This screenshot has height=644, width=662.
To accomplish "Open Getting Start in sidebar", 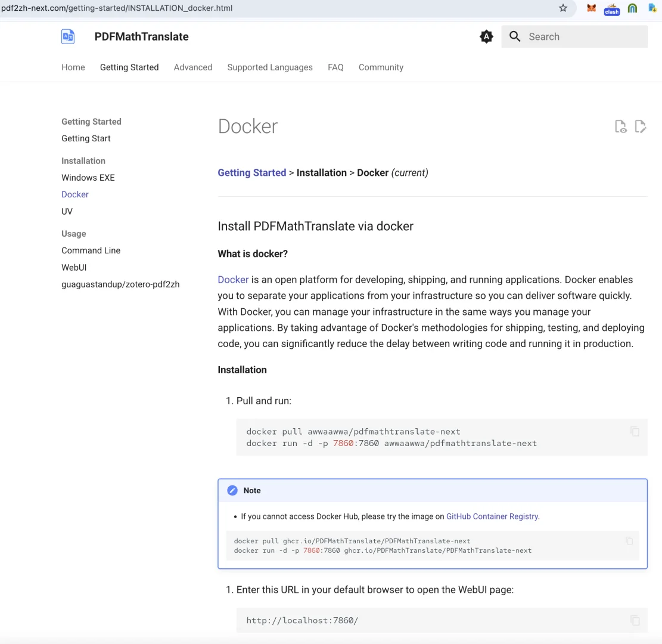I will (x=86, y=138).
